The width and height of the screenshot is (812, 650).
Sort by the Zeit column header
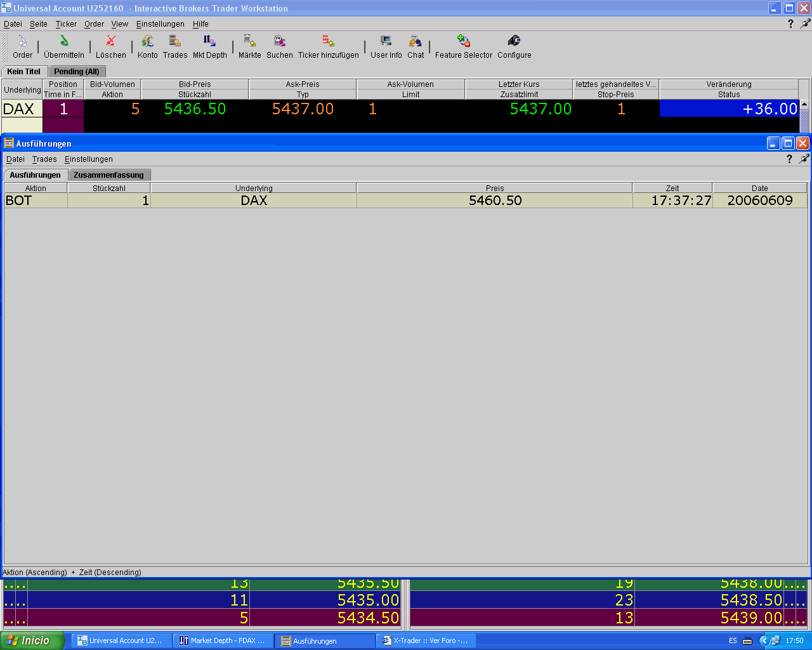[x=672, y=188]
